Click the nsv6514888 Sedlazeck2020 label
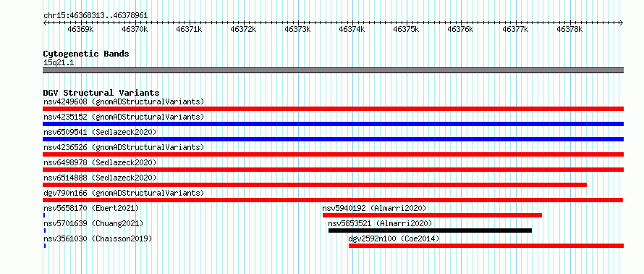 [100, 178]
